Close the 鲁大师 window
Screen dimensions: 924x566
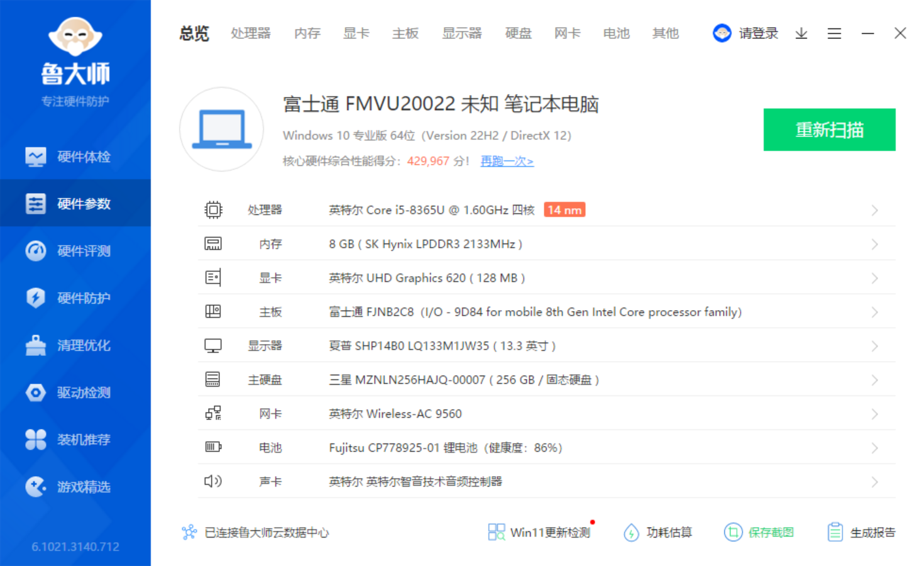[x=900, y=33]
